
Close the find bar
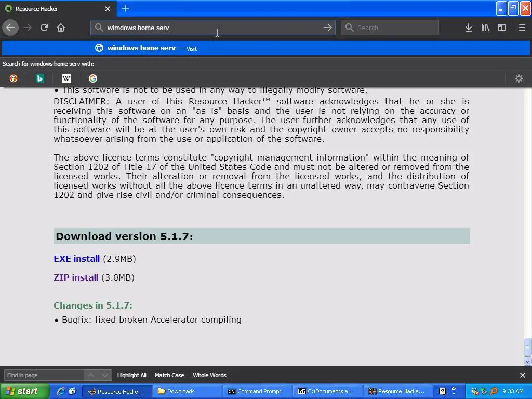pyautogui.click(x=523, y=375)
